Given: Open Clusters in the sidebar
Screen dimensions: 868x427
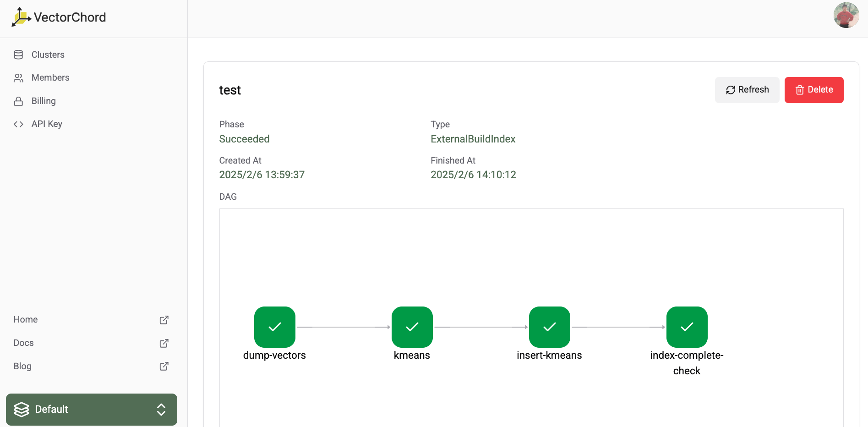Looking at the screenshot, I should point(48,55).
